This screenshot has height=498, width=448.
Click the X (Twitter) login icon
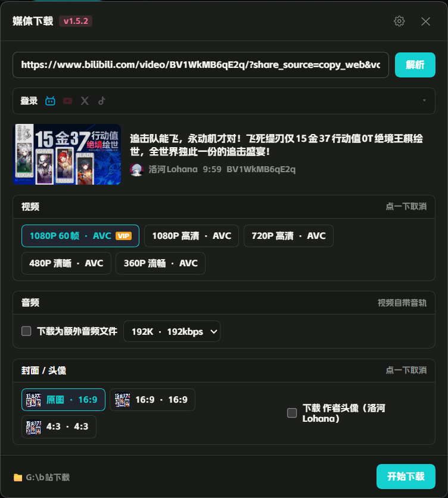[85, 101]
